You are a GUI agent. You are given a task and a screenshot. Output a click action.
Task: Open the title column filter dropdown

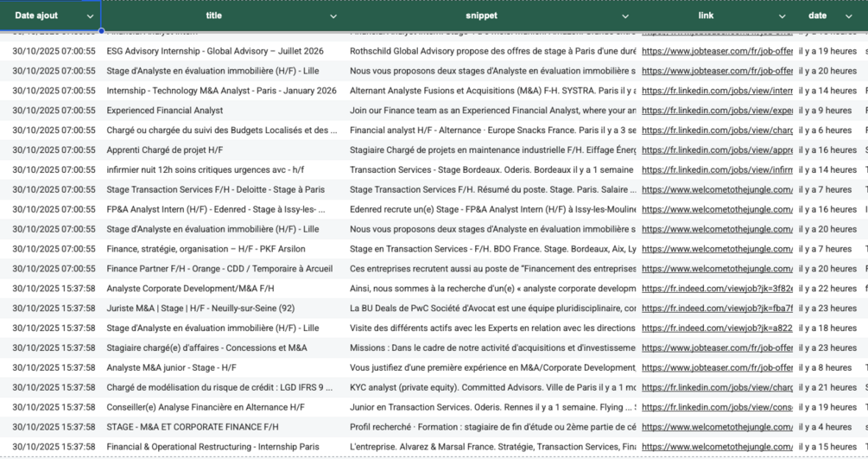pyautogui.click(x=333, y=16)
